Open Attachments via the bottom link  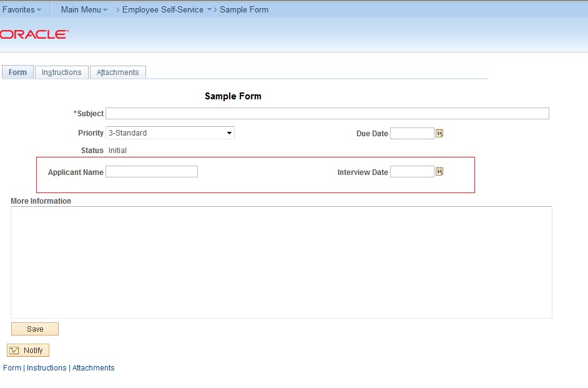[x=93, y=367]
